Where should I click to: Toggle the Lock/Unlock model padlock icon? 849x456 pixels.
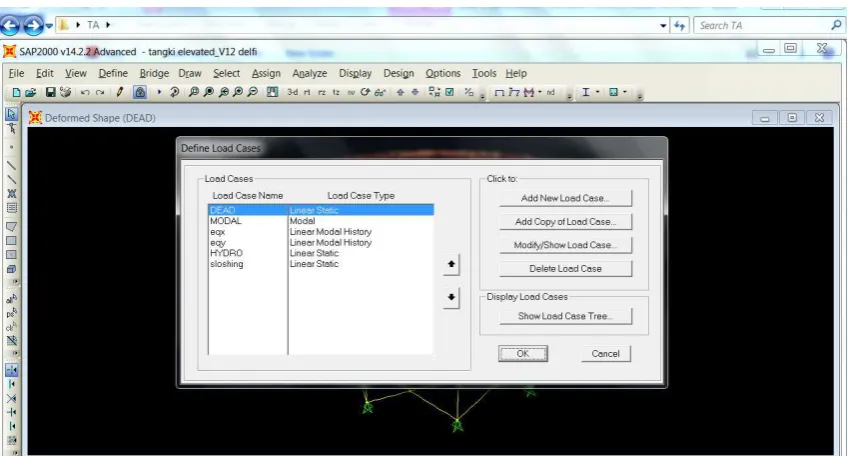tap(140, 93)
